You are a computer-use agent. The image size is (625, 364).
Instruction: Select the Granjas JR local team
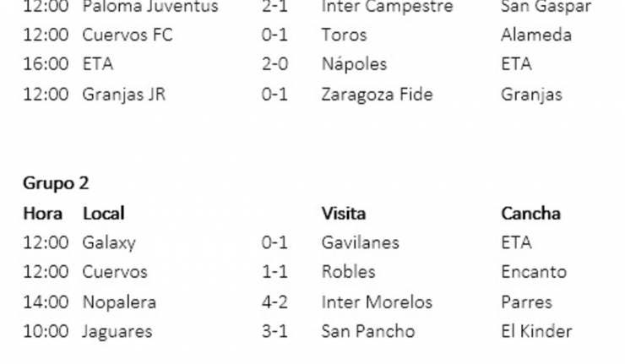[x=124, y=95]
